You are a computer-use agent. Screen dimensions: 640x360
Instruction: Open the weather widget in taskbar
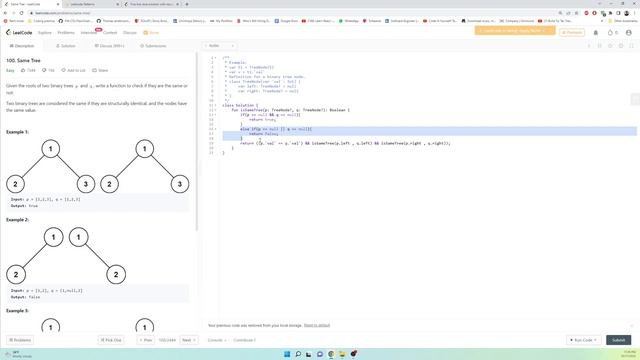click(18, 354)
